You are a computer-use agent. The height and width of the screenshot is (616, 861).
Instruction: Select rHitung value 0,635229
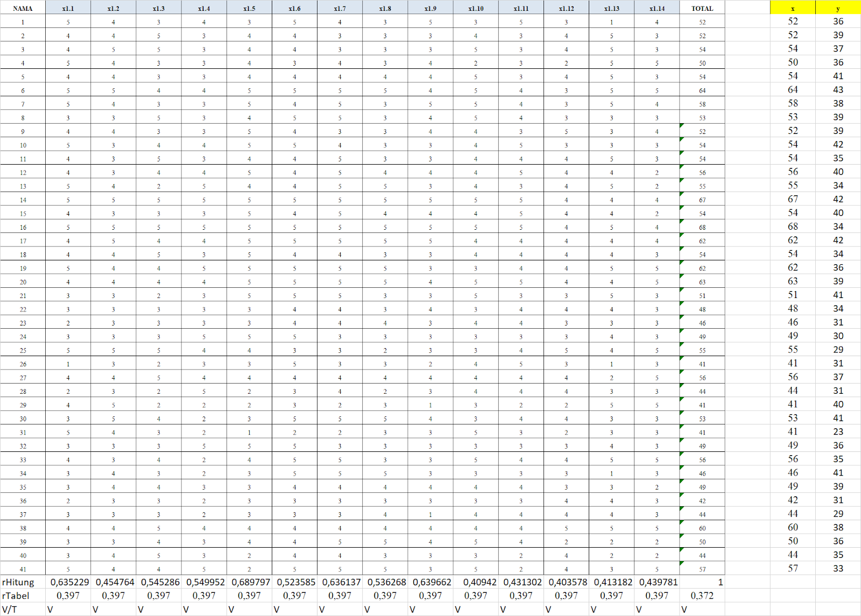tap(69, 582)
